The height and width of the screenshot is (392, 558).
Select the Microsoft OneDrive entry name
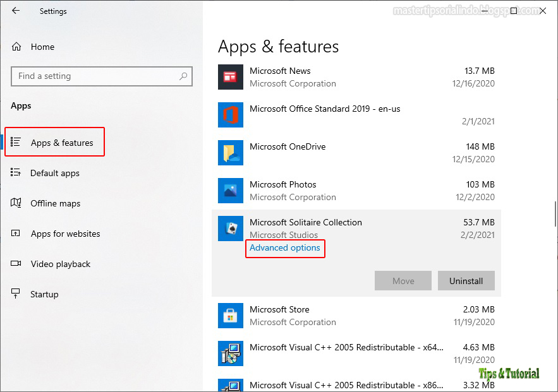pyautogui.click(x=288, y=146)
